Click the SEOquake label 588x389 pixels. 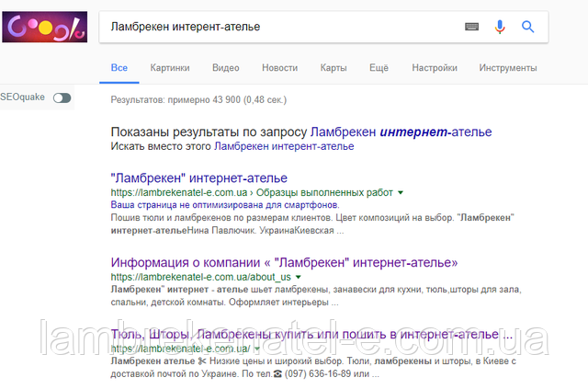pos(22,97)
